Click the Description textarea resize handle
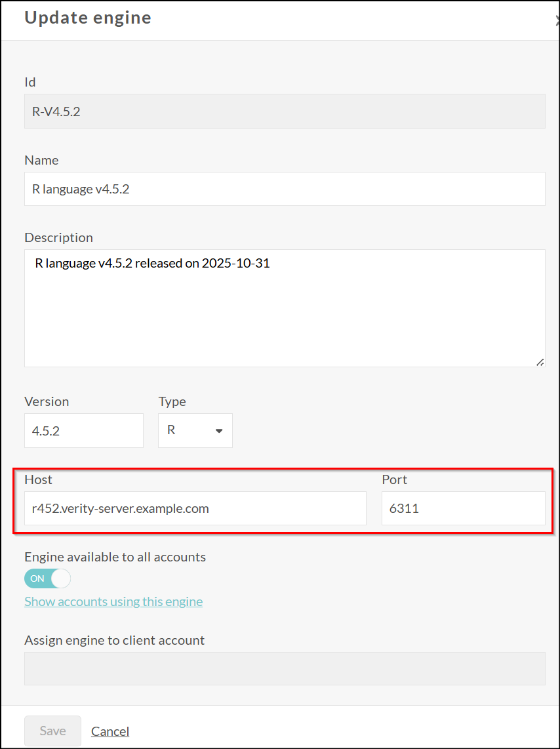The width and height of the screenshot is (560, 749). pyautogui.click(x=540, y=362)
